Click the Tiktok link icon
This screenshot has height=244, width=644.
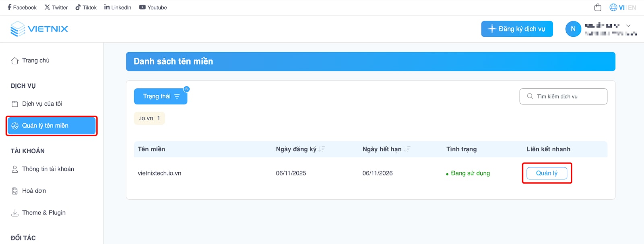pyautogui.click(x=78, y=7)
